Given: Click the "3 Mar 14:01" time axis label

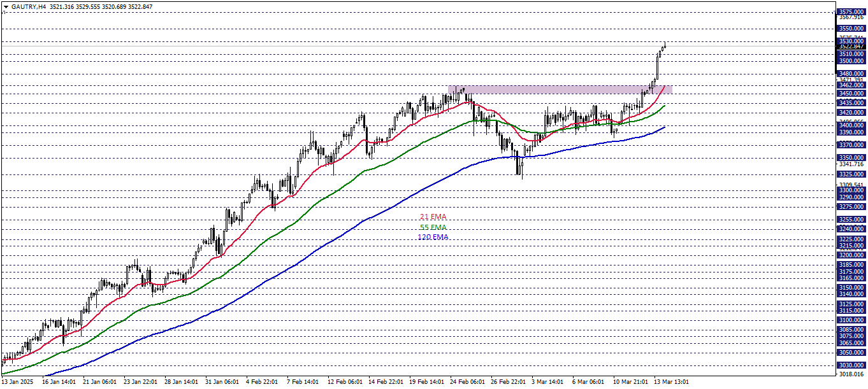Looking at the screenshot, I should point(549,383).
